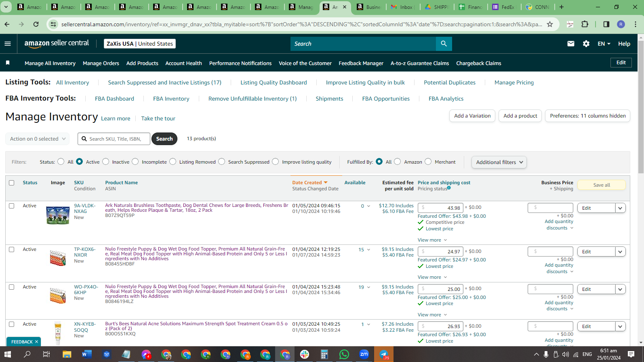Screen dimensions: 644x362
Task: Check the row for SKU 9A-VLDK-NXAG
Action: 12,206
